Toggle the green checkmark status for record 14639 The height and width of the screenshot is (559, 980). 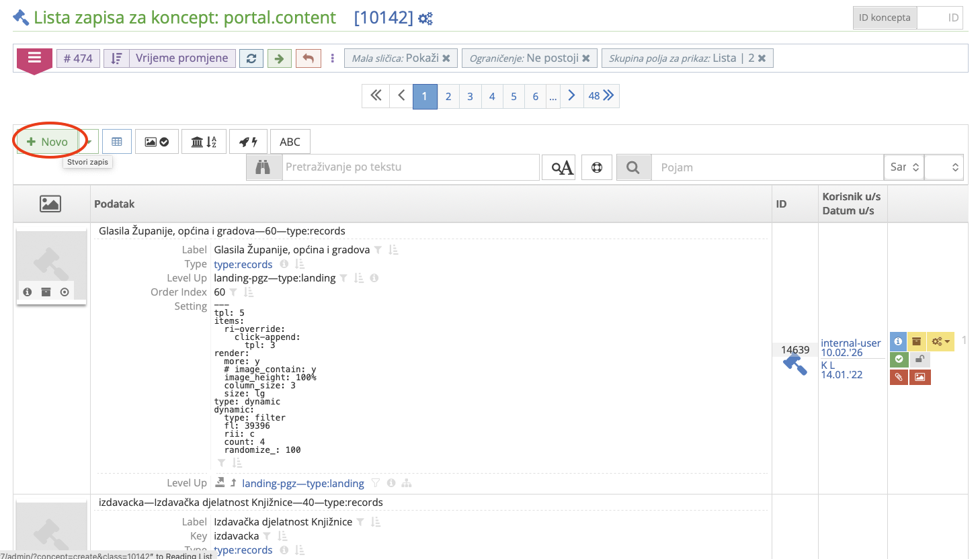[899, 359]
